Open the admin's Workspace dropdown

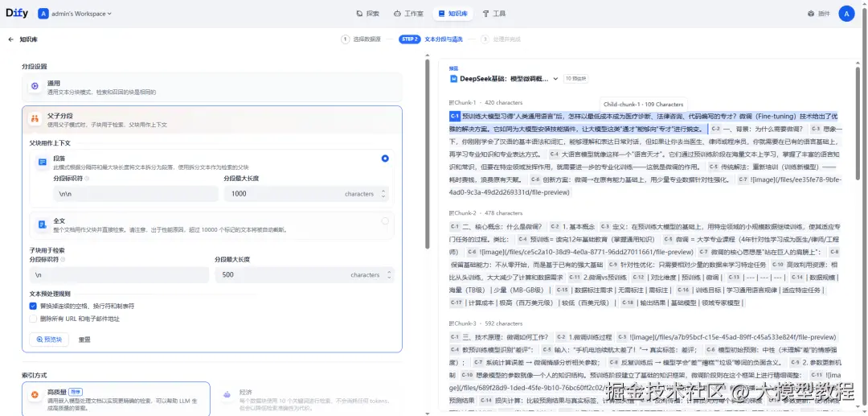(81, 14)
